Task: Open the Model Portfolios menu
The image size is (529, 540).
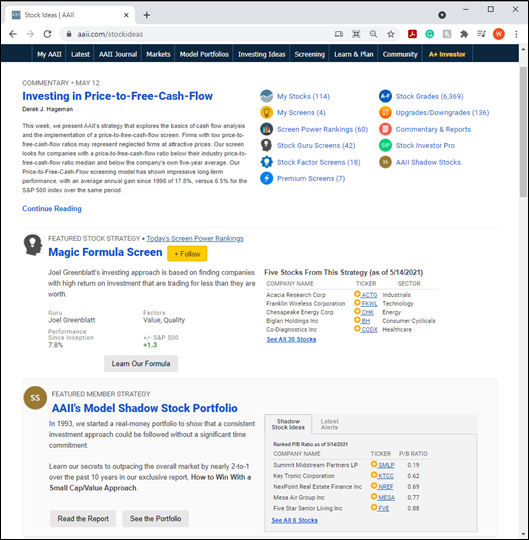Action: point(204,54)
